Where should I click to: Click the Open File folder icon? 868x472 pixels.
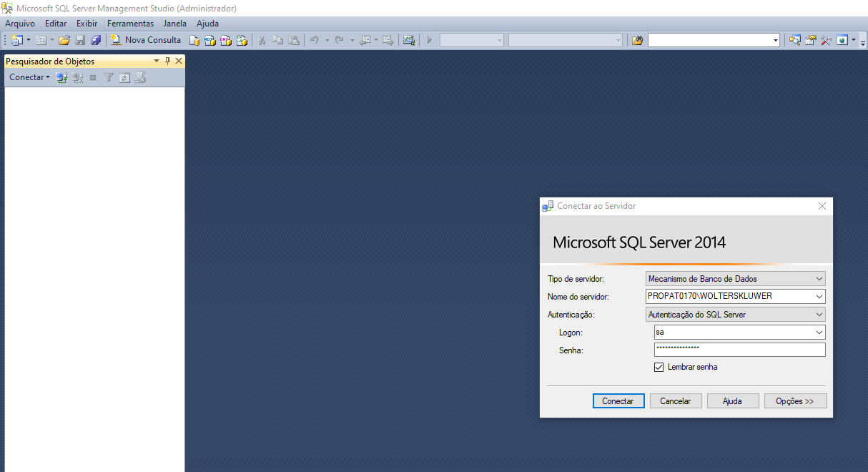tap(64, 40)
